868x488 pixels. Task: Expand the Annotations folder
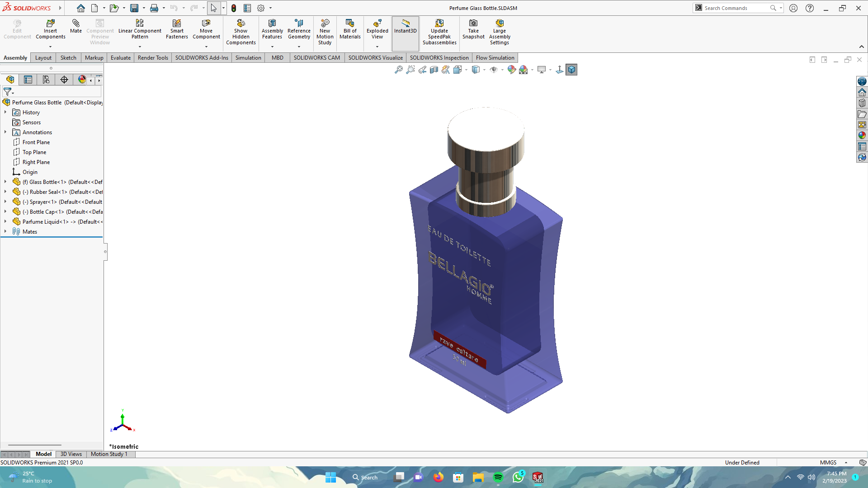(x=5, y=132)
